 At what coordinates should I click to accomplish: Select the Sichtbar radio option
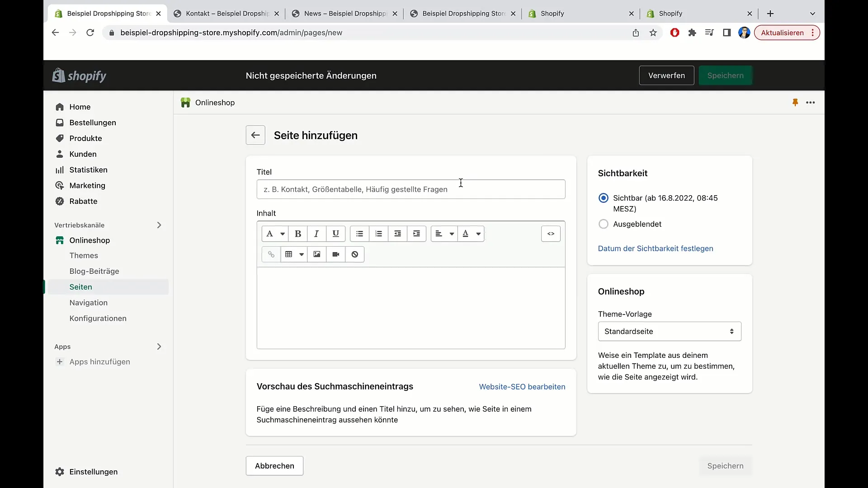603,198
